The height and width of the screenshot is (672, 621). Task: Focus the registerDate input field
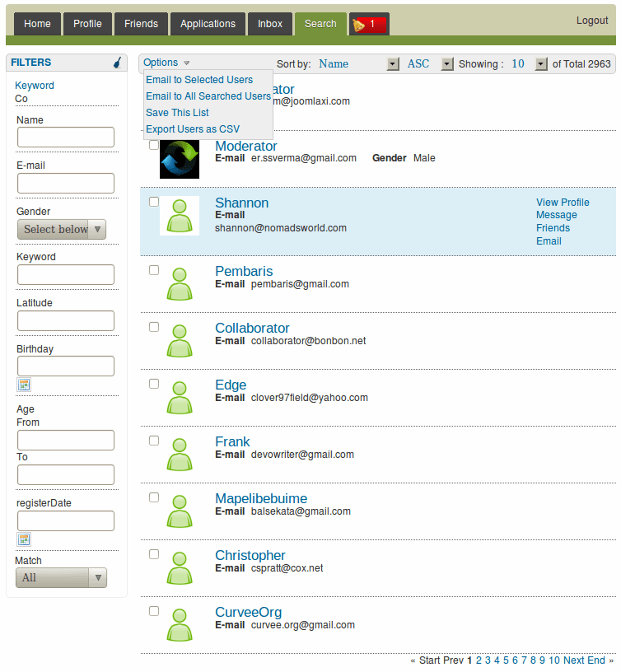[66, 520]
